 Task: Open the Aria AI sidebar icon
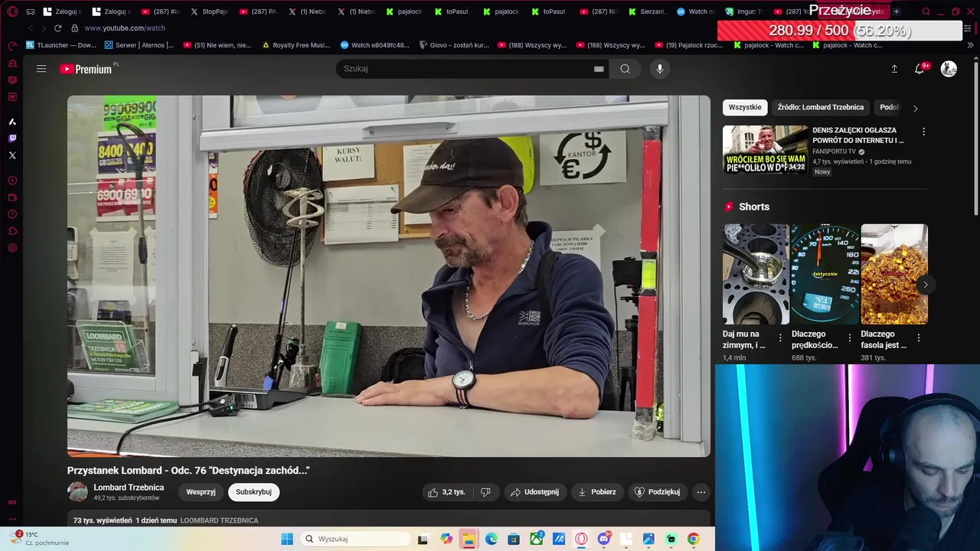tap(12, 122)
